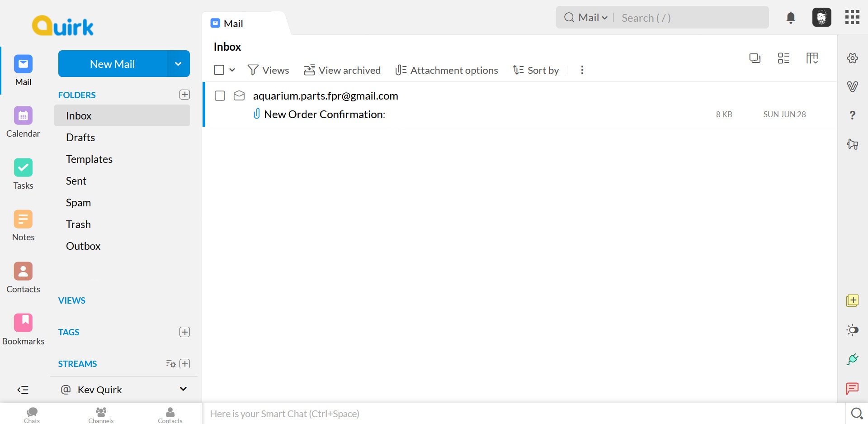Switch to the Mail tab
Image resolution: width=868 pixels, height=424 pixels.
[233, 23]
